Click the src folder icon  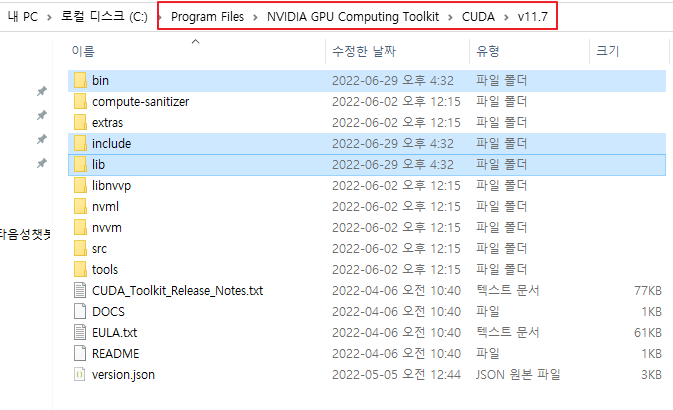coord(80,249)
